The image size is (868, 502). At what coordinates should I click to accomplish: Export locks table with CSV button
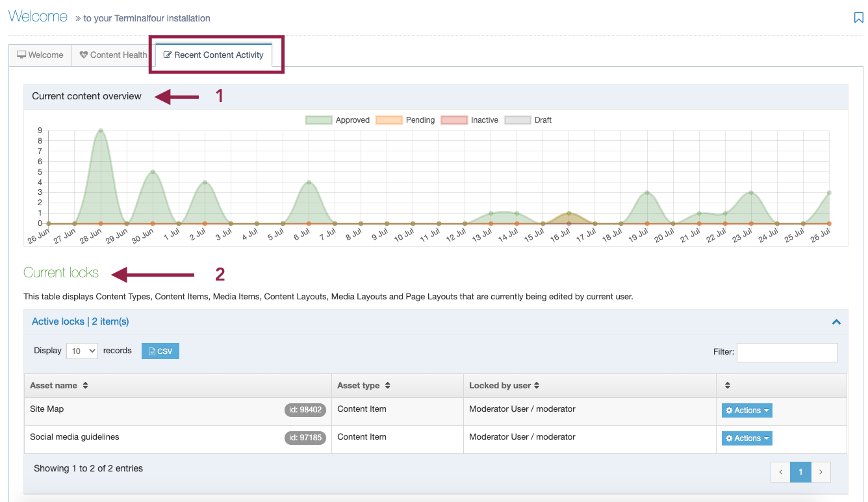click(160, 351)
